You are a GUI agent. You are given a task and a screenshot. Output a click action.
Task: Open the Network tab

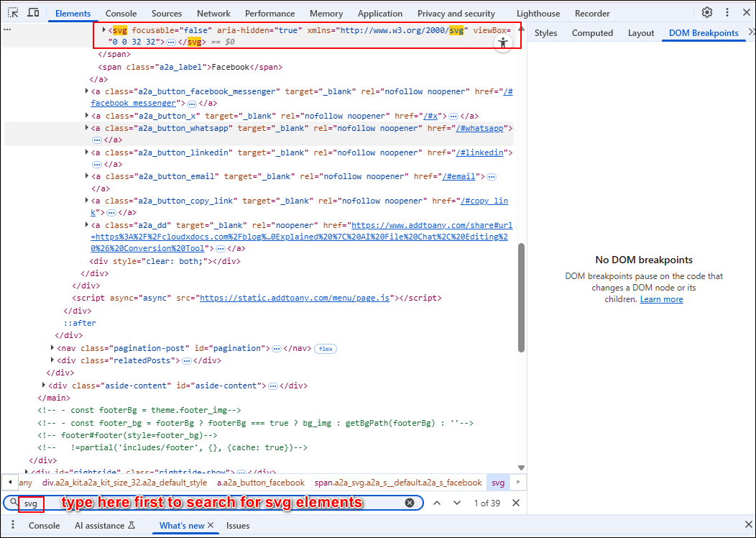(213, 14)
